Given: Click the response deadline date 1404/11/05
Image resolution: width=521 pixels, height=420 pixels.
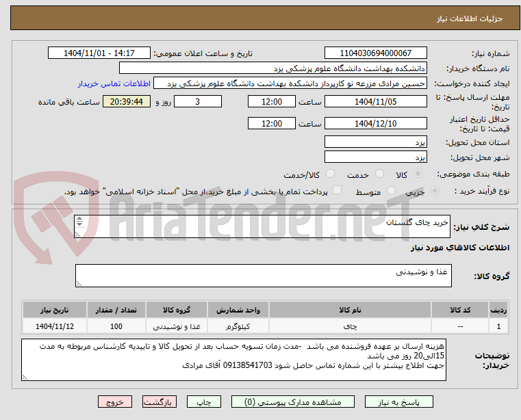Looking at the screenshot, I should click(x=375, y=102).
